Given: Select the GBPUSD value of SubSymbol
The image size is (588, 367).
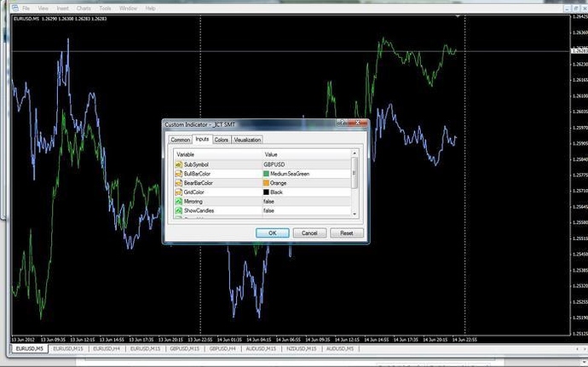Looking at the screenshot, I should pos(274,164).
